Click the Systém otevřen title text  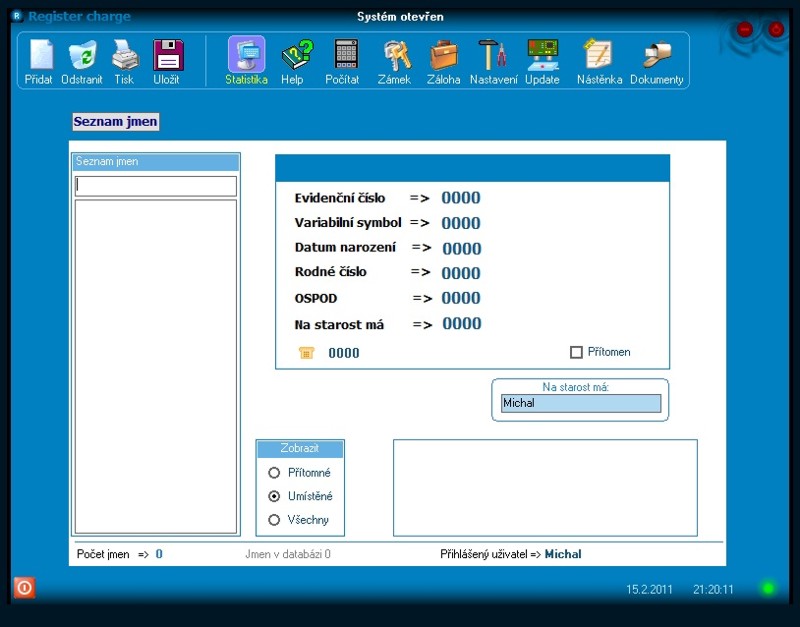(x=400, y=17)
